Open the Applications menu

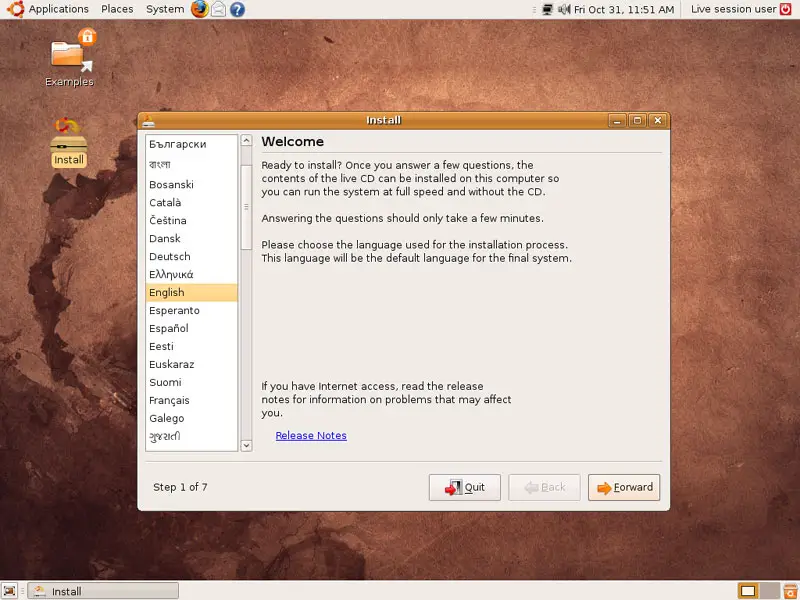(x=59, y=9)
